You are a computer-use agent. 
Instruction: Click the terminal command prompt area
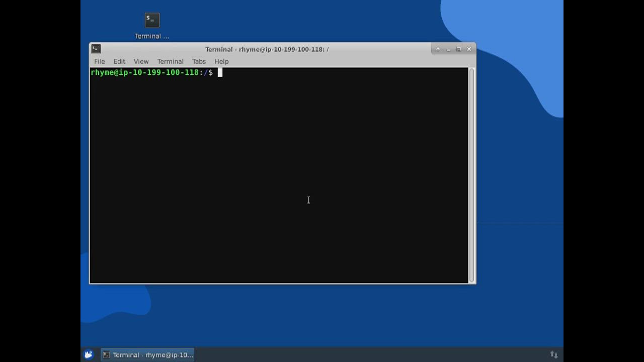(279, 175)
